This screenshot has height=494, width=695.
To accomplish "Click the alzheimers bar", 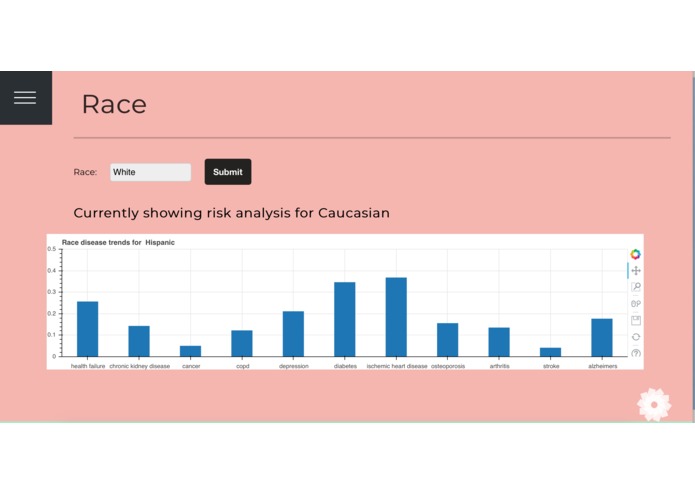I will point(602,338).
